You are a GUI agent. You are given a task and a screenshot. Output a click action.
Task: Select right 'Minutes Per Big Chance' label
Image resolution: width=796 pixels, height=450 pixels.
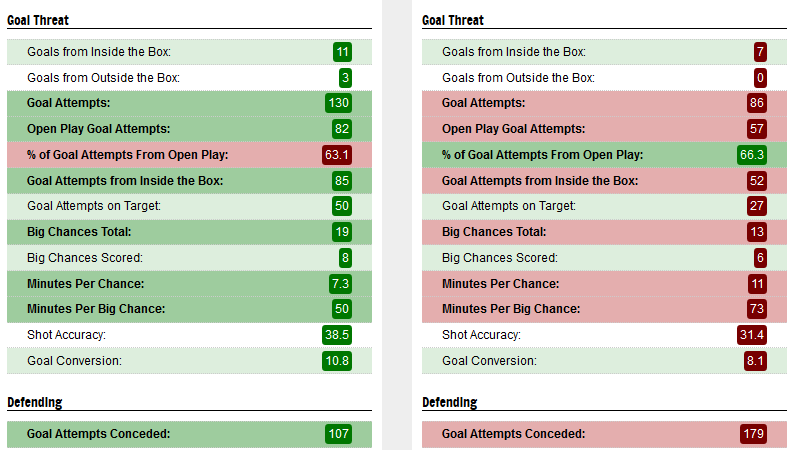click(511, 309)
